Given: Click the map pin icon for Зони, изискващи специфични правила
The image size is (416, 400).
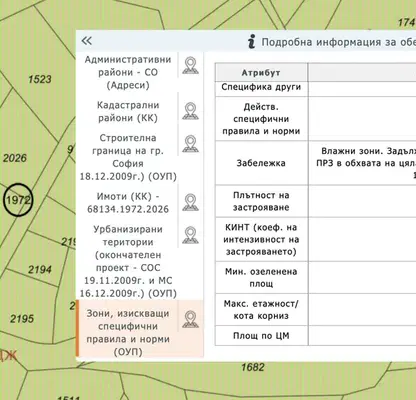Looking at the screenshot, I should [190, 319].
